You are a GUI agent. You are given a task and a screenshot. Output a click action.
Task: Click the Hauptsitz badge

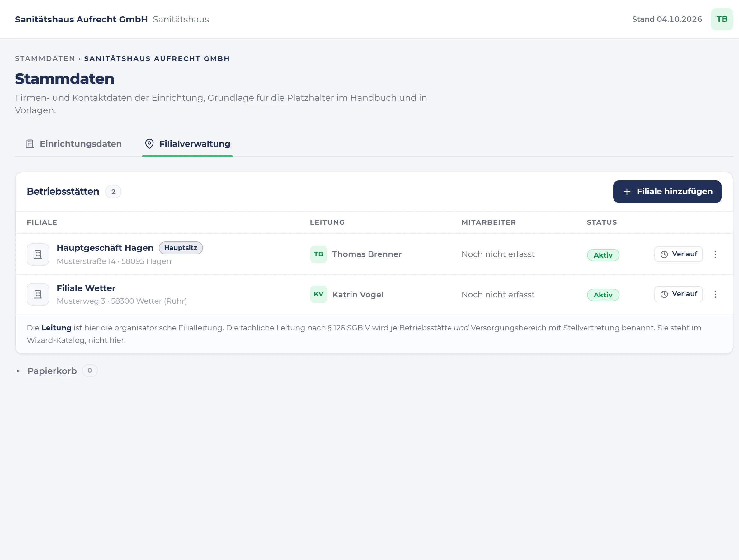[x=181, y=248]
